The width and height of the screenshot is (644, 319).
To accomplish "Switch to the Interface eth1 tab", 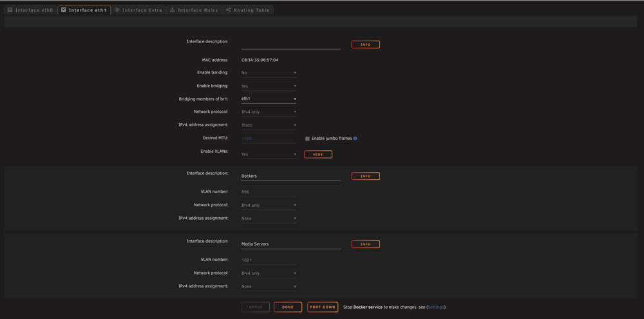I will (84, 10).
